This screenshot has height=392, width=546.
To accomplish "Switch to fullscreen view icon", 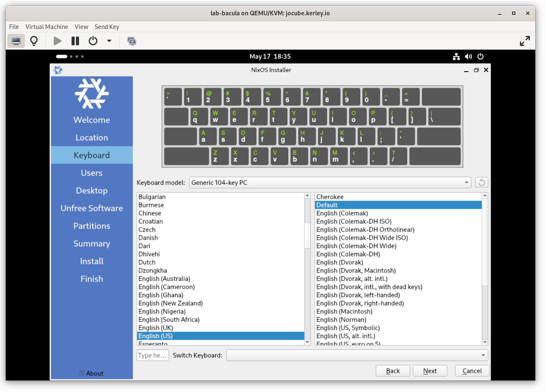I will tap(524, 41).
